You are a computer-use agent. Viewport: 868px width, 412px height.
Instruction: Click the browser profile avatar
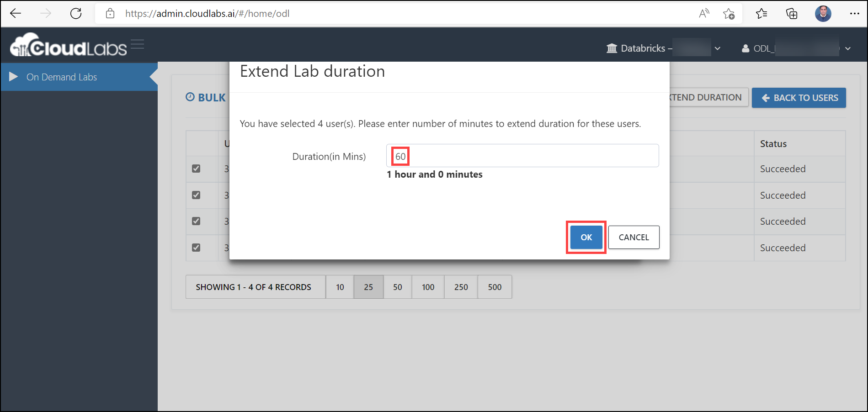click(823, 13)
